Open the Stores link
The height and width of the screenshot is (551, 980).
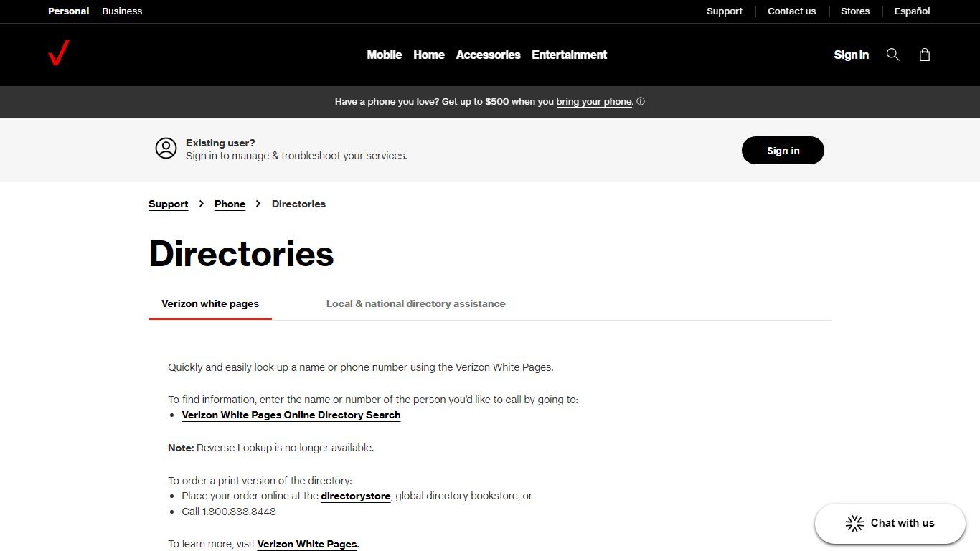pyautogui.click(x=855, y=11)
